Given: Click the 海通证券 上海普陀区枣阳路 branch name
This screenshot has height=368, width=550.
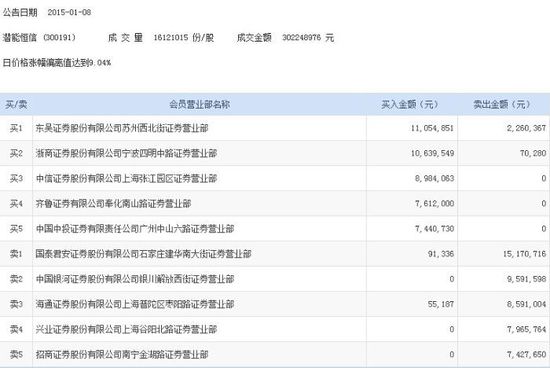Looking at the screenshot, I should [135, 304].
